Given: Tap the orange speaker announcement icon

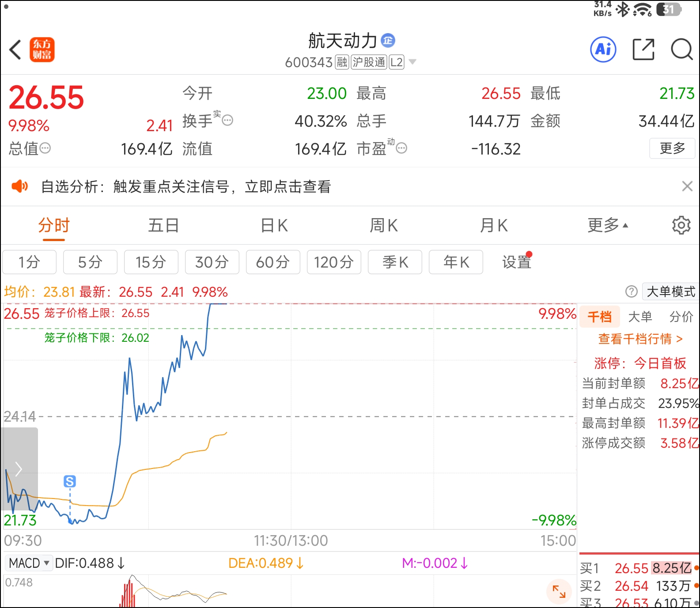Looking at the screenshot, I should click(x=19, y=186).
